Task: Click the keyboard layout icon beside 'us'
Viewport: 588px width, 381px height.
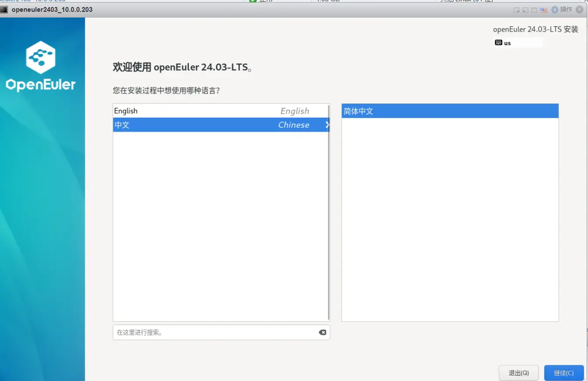Action: click(498, 43)
